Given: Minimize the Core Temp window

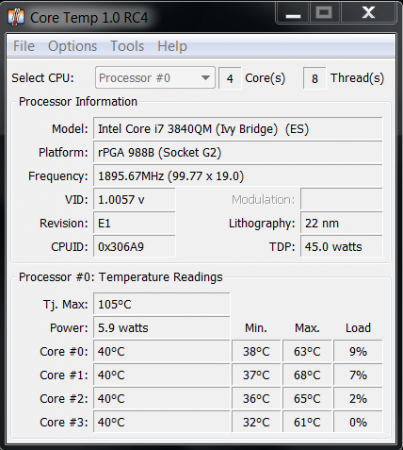Looking at the screenshot, I should pos(293,13).
